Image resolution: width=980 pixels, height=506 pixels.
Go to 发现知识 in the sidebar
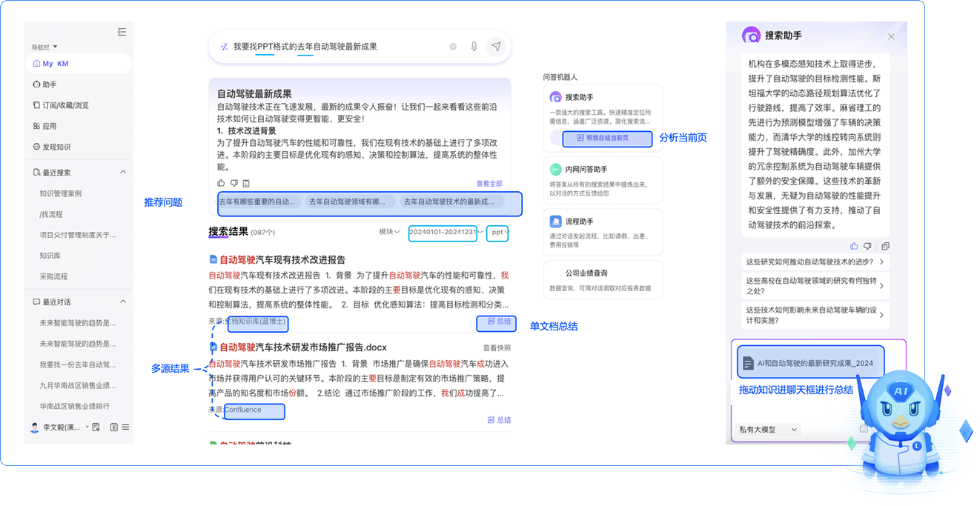55,147
